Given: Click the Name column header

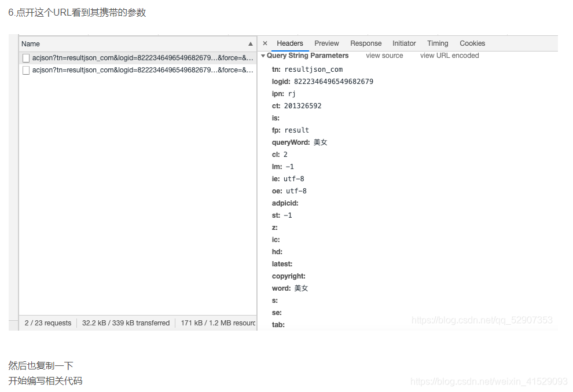Looking at the screenshot, I should click(x=138, y=44).
